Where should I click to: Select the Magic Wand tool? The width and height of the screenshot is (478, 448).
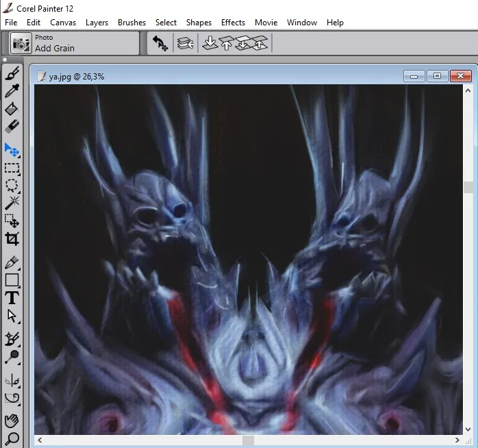click(12, 203)
